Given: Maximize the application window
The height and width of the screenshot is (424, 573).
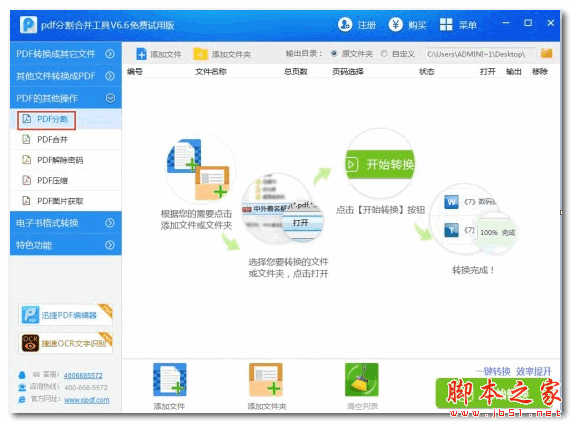Looking at the screenshot, I should coord(528,23).
